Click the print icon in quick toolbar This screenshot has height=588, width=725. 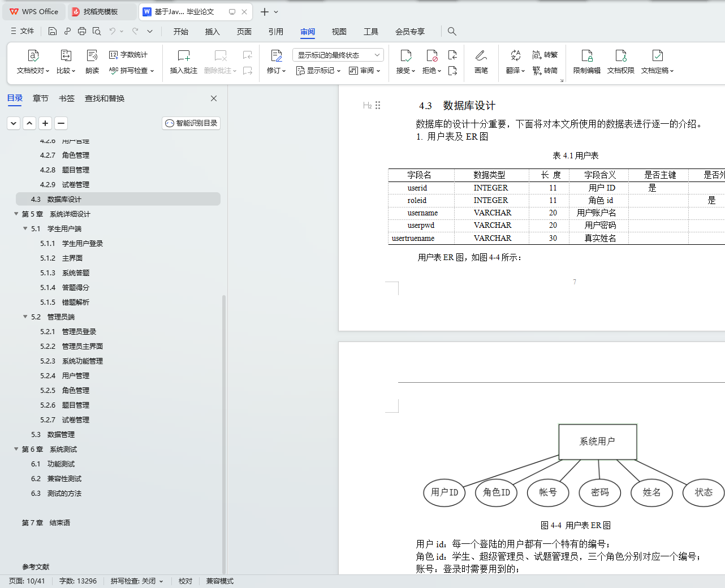[x=82, y=31]
